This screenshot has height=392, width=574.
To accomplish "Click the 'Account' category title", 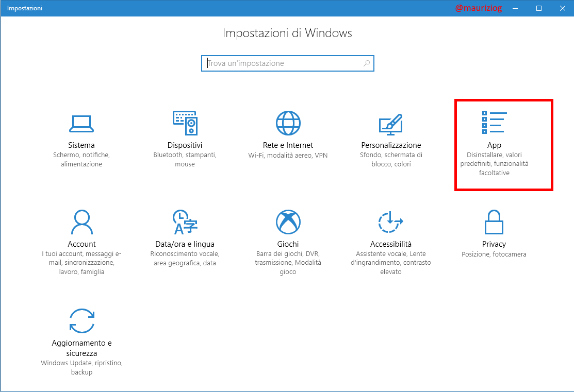I will [x=81, y=244].
